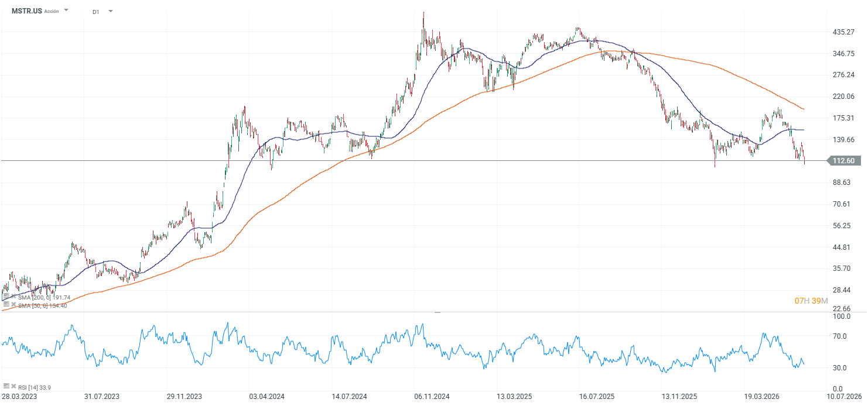This screenshot has height=406, width=868.
Task: Click the 28.44 price axis label
Action: click(x=842, y=290)
